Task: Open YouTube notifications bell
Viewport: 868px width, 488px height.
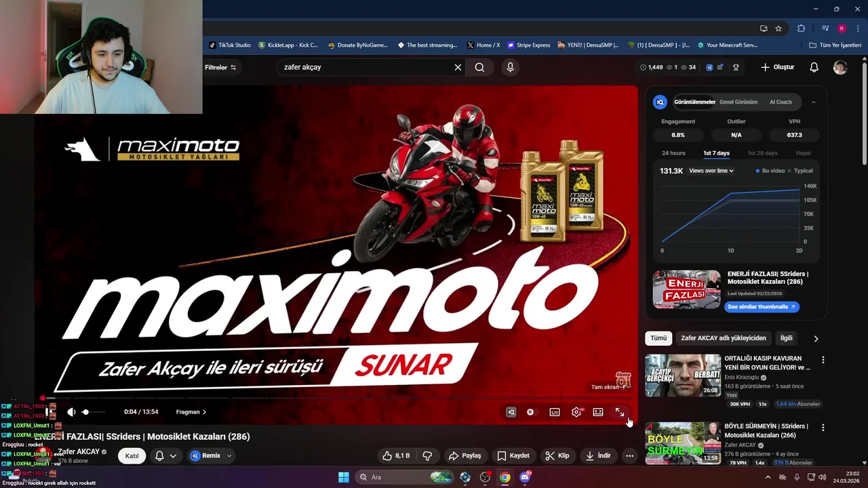Action: point(814,67)
